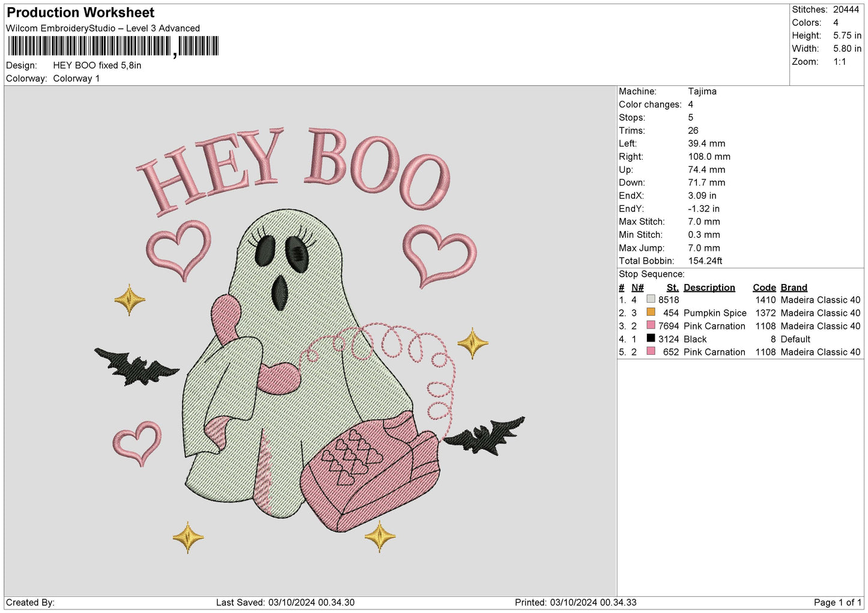868x613 pixels.
Task: Click the Trims value '26'
Action: (x=693, y=130)
